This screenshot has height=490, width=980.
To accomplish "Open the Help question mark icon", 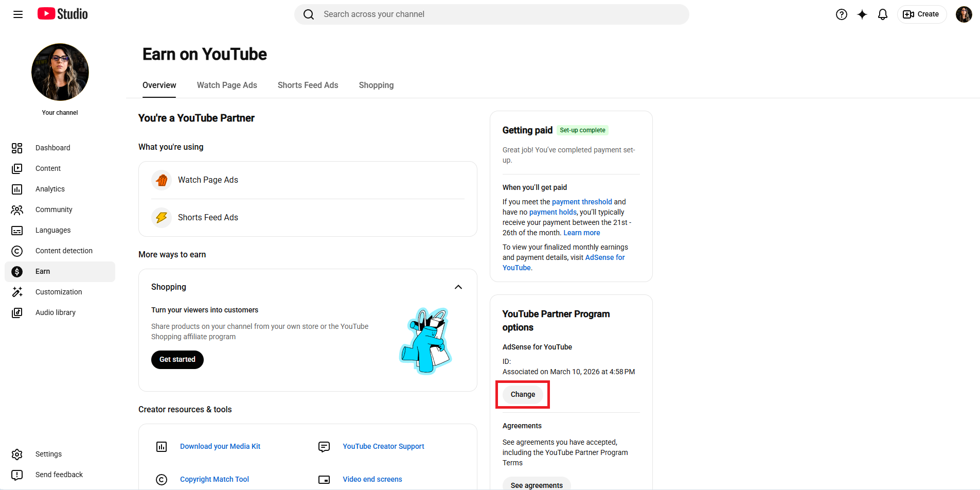I will tap(842, 14).
